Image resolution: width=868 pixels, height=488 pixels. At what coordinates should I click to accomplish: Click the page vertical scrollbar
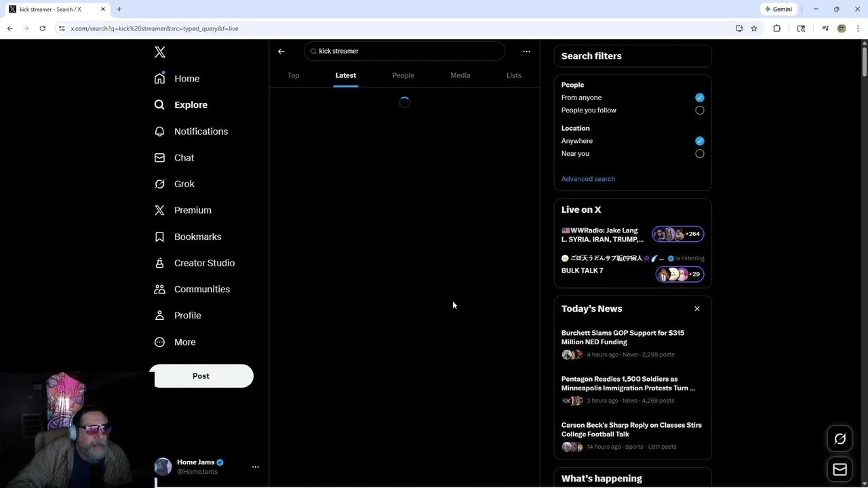tap(864, 61)
